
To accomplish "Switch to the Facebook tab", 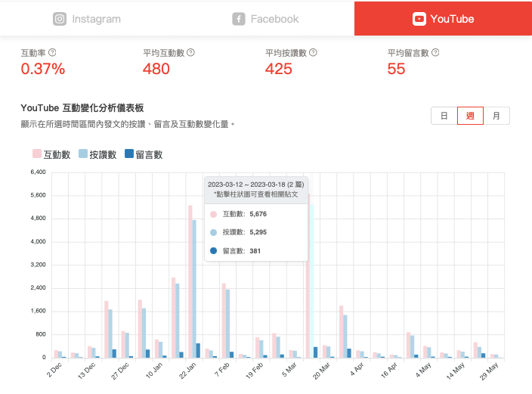I will coord(266,19).
